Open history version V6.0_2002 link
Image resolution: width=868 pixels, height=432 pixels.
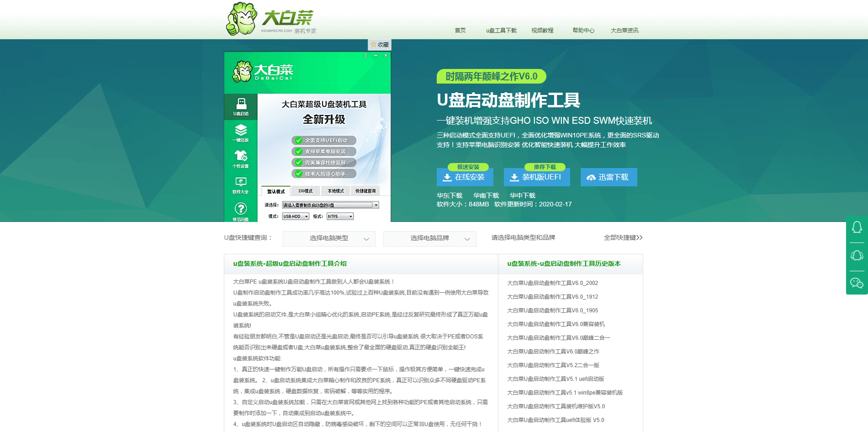point(552,283)
